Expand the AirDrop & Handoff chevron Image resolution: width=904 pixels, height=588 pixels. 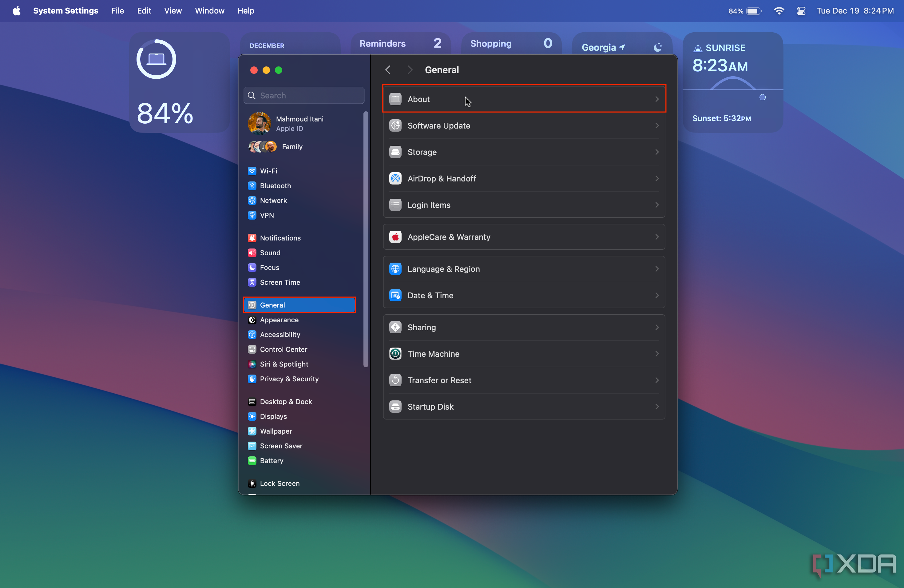pyautogui.click(x=657, y=179)
